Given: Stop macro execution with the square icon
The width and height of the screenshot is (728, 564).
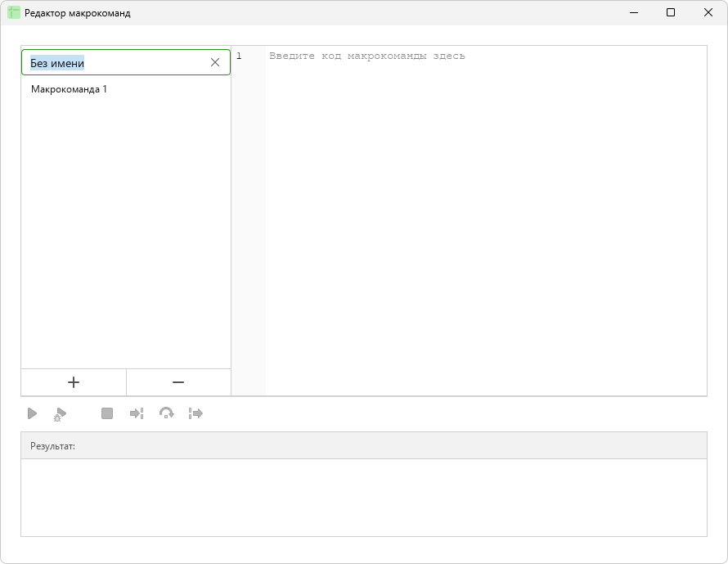Looking at the screenshot, I should (x=107, y=413).
